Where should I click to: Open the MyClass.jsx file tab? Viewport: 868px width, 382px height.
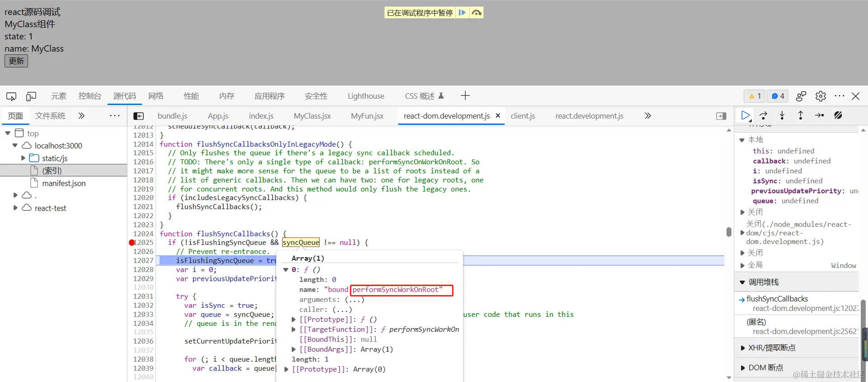[312, 116]
